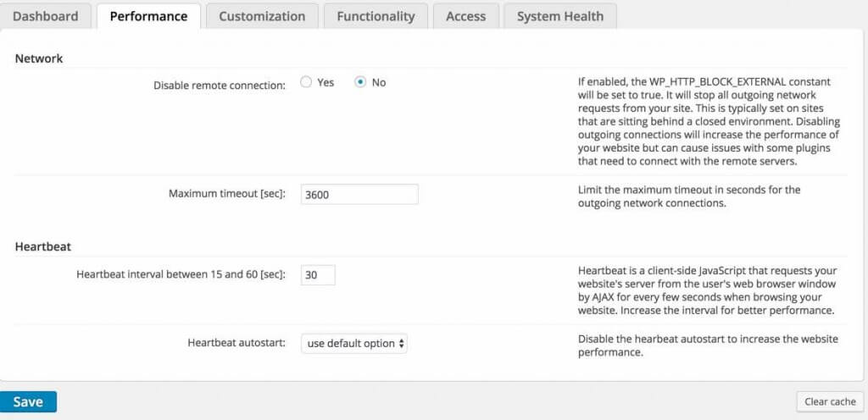Focus the Heartbeat interval input box
This screenshot has width=868, height=420.
(318, 275)
